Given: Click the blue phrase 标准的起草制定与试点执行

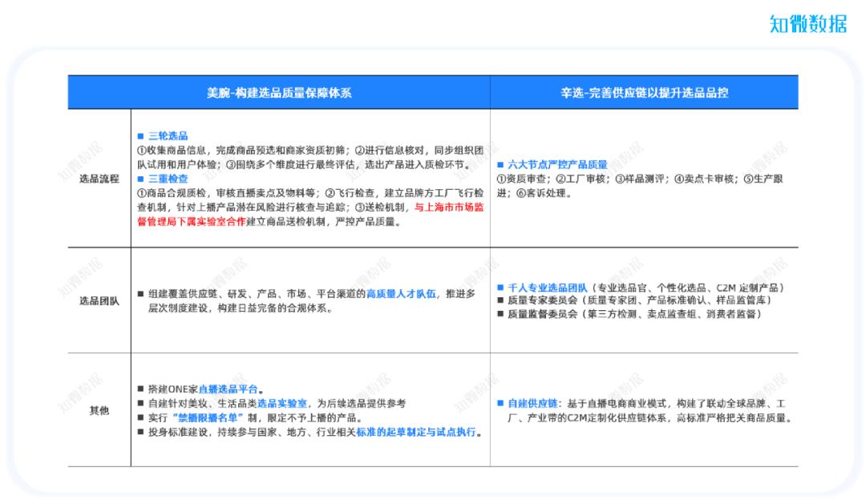Looking at the screenshot, I should click(x=416, y=432).
